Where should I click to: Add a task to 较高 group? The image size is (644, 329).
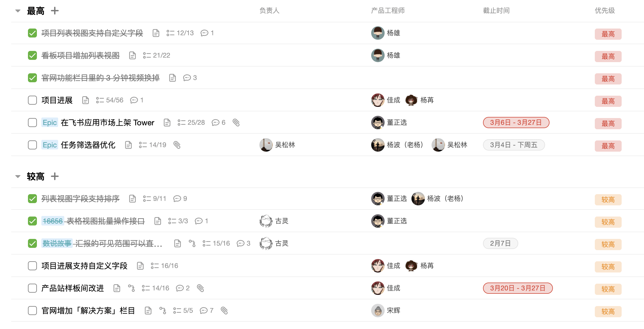pos(55,177)
